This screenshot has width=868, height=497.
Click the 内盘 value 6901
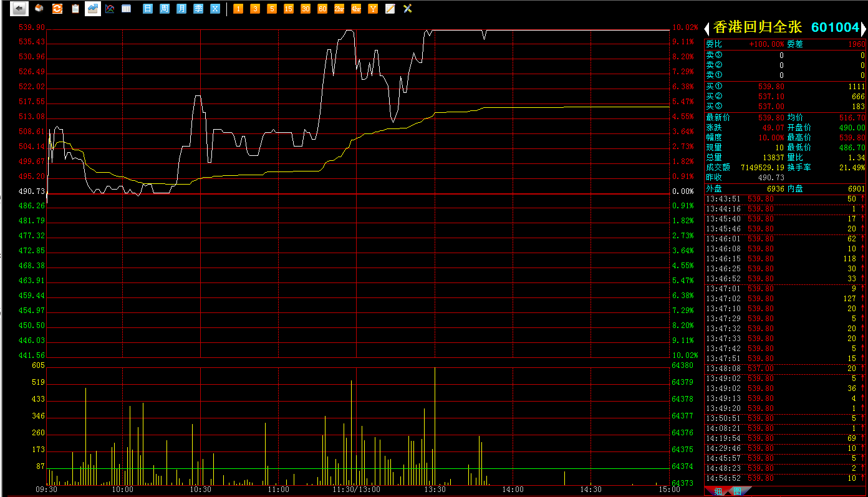tap(856, 188)
